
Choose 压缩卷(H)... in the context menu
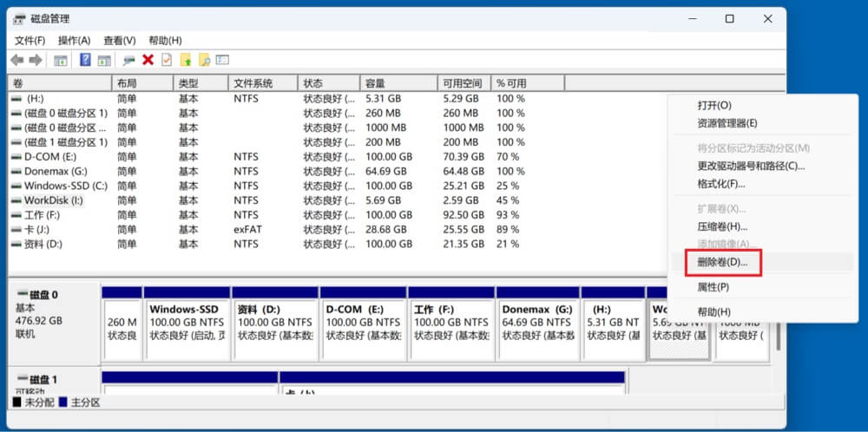pos(722,226)
